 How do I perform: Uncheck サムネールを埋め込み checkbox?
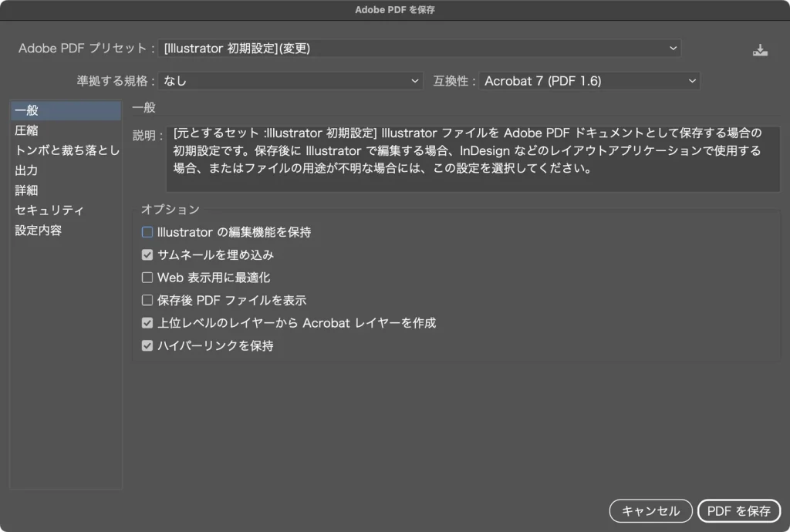[x=147, y=254]
